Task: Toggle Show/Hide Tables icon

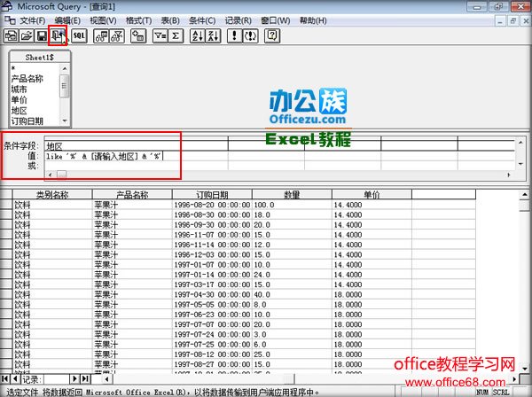Action: click(x=101, y=36)
